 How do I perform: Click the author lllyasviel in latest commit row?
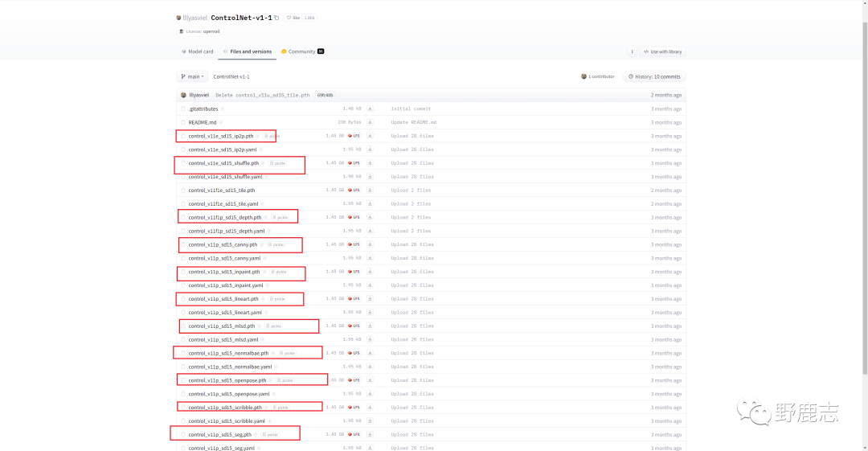[199, 96]
